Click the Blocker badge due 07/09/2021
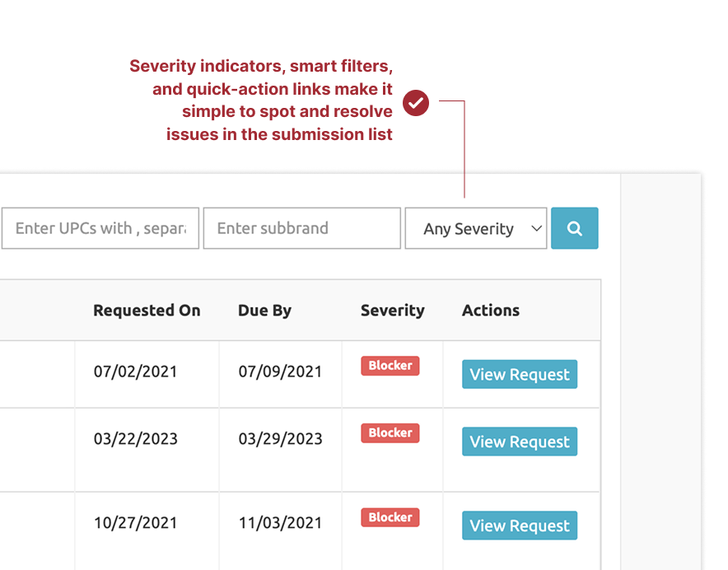 point(390,366)
